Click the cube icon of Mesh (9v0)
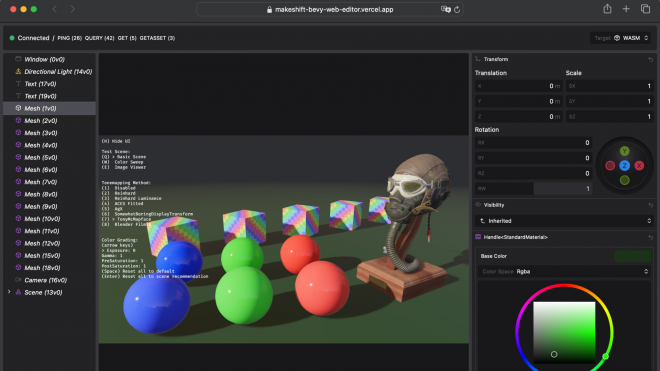Screen dimensions: 660x371 click(x=18, y=206)
